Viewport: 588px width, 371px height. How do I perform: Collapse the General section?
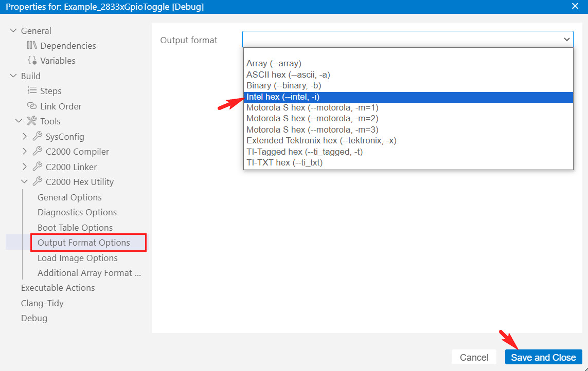point(13,31)
